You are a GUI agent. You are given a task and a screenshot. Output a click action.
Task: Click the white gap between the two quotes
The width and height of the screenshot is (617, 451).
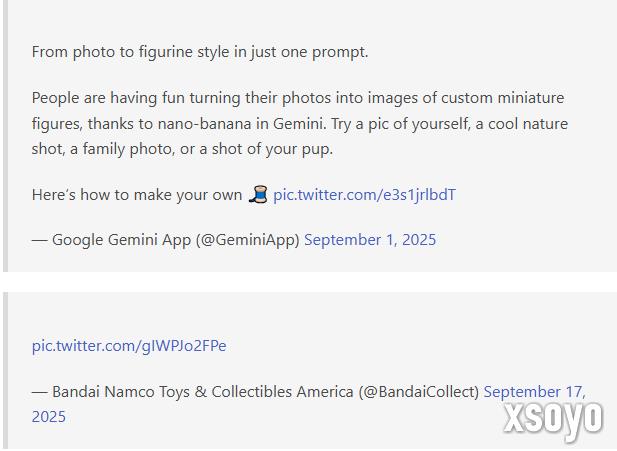308,281
